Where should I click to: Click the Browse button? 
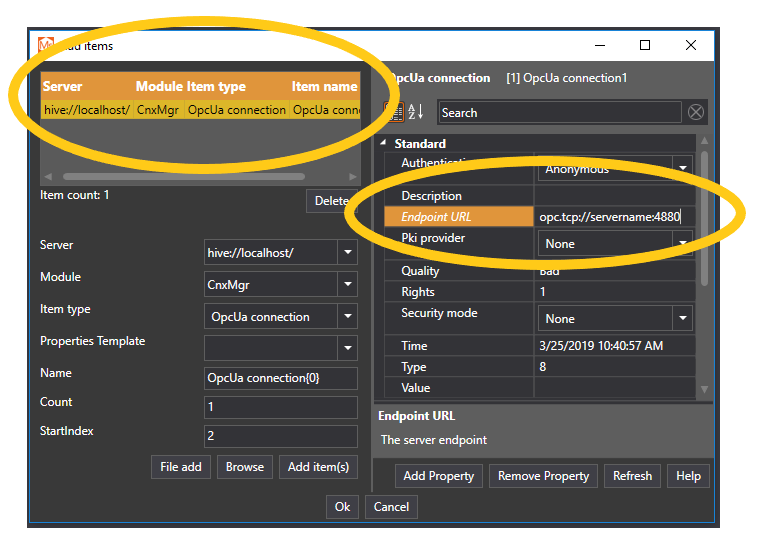pos(245,467)
